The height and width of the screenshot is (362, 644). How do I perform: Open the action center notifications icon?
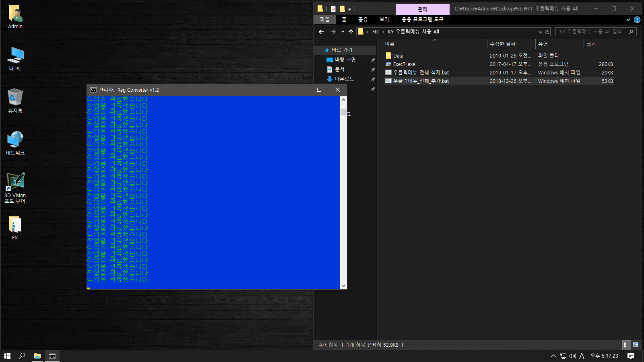(631, 356)
